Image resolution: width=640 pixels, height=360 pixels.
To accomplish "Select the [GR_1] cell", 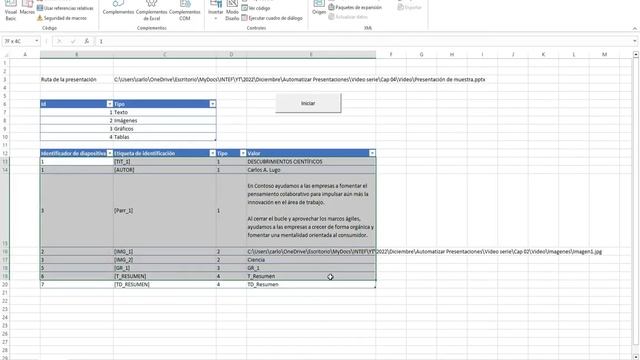I will pyautogui.click(x=165, y=268).
